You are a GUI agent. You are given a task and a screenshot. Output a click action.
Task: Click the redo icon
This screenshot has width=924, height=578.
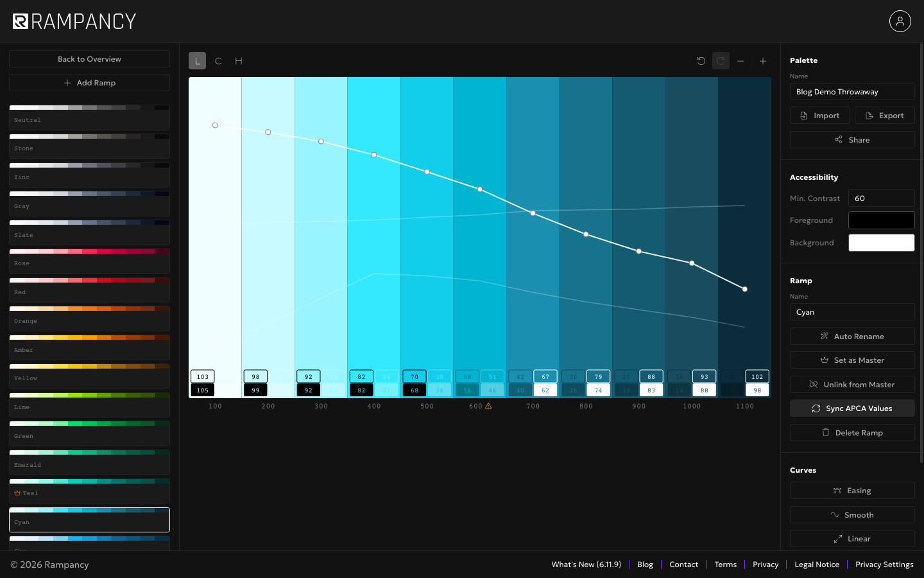point(721,61)
